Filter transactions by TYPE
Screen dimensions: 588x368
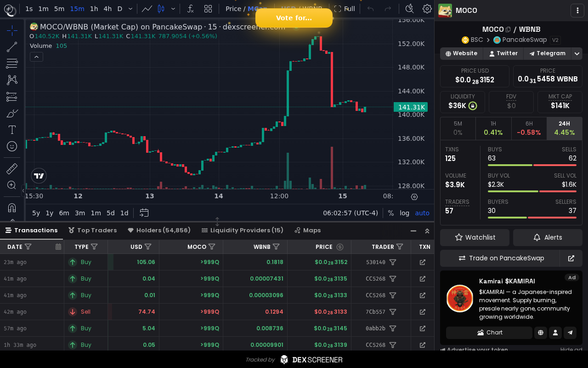94,247
